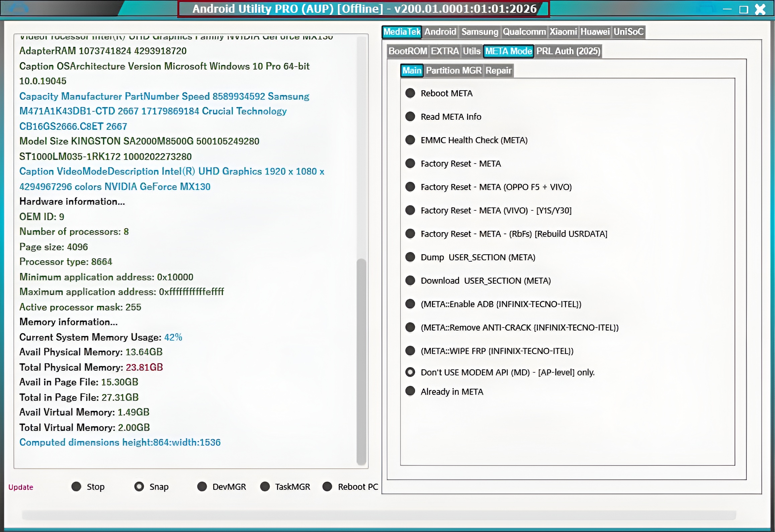This screenshot has height=532, width=775.
Task: Run EMMC Health Check (META)
Action: pos(410,140)
